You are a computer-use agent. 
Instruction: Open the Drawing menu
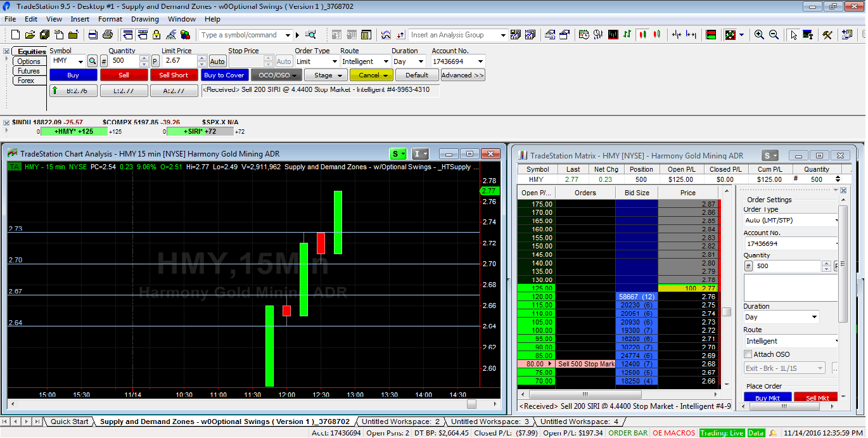pos(145,19)
